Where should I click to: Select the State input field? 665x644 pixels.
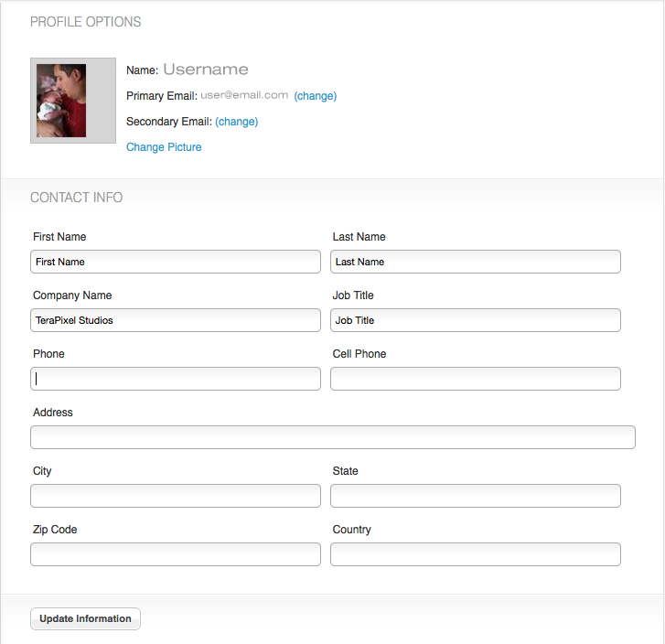tap(476, 496)
